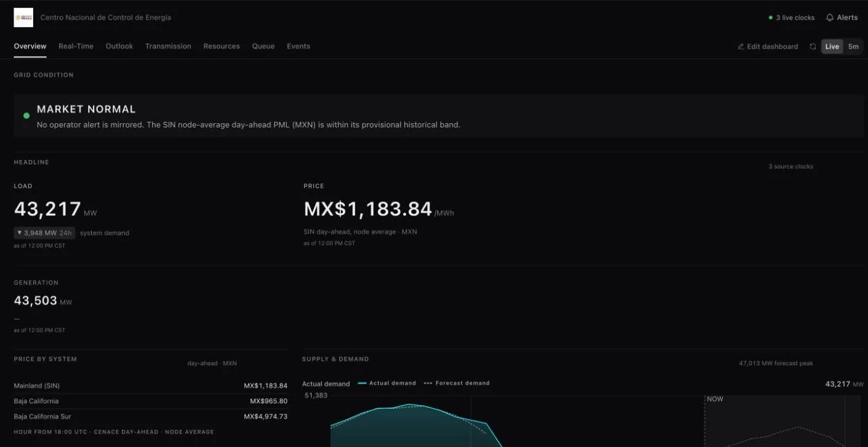The width and height of the screenshot is (868, 447).
Task: Click the SIN day-ahead, node average caption
Action: (x=360, y=232)
